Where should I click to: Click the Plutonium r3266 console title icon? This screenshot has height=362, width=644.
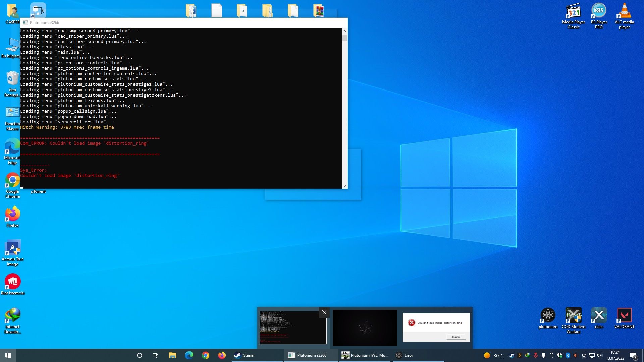25,22
